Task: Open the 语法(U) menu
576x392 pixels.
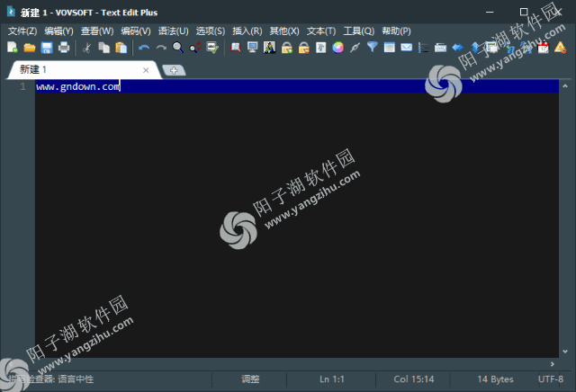Action: [x=174, y=31]
